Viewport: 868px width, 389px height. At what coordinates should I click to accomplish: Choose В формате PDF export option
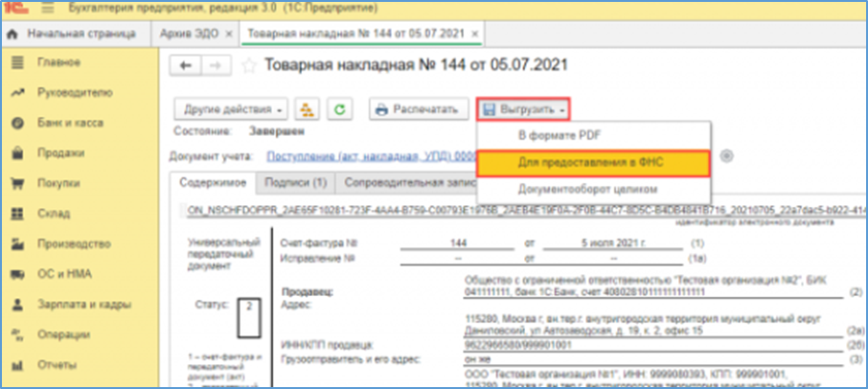click(x=593, y=134)
